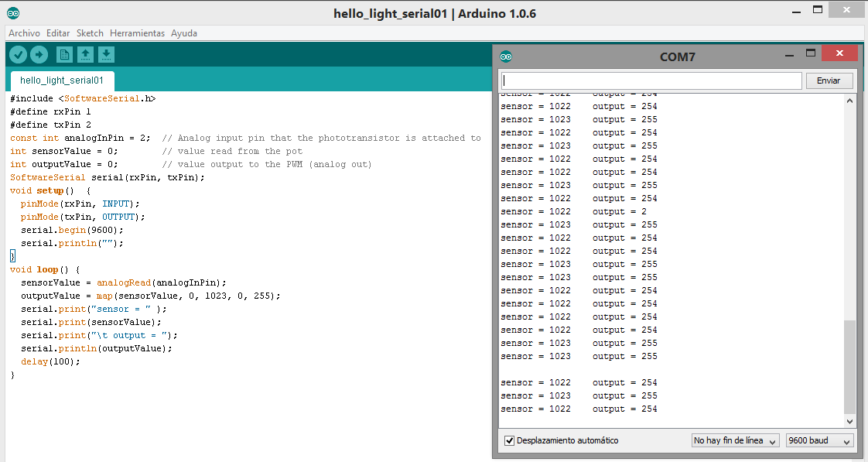This screenshot has height=462, width=868.
Task: Maximize the Arduino main window
Action: [818, 9]
